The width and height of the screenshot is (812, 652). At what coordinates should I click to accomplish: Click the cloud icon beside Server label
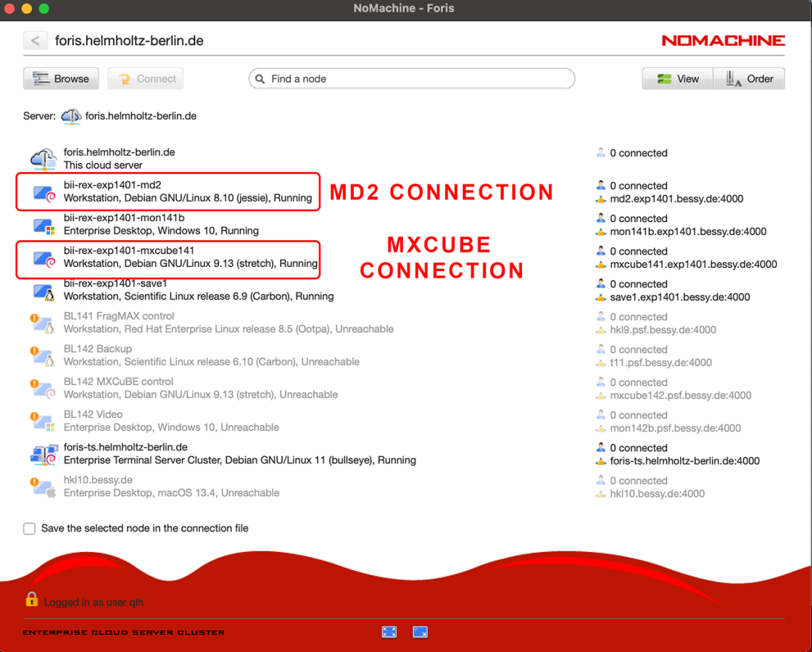[x=71, y=116]
